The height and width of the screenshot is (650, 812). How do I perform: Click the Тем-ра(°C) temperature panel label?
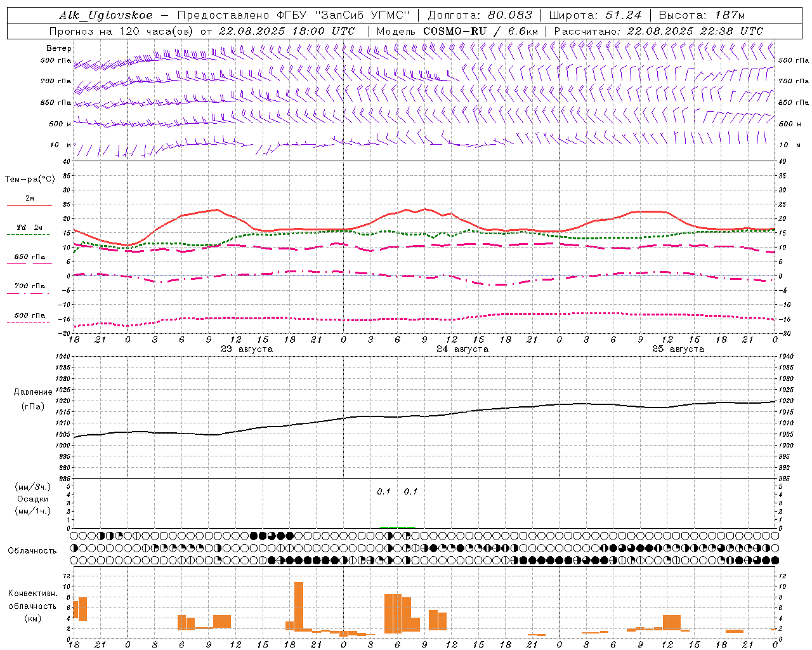[x=30, y=180]
